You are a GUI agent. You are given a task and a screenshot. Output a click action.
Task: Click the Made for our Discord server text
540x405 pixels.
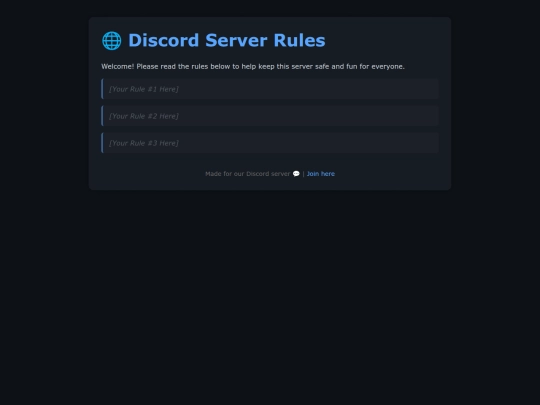point(248,174)
